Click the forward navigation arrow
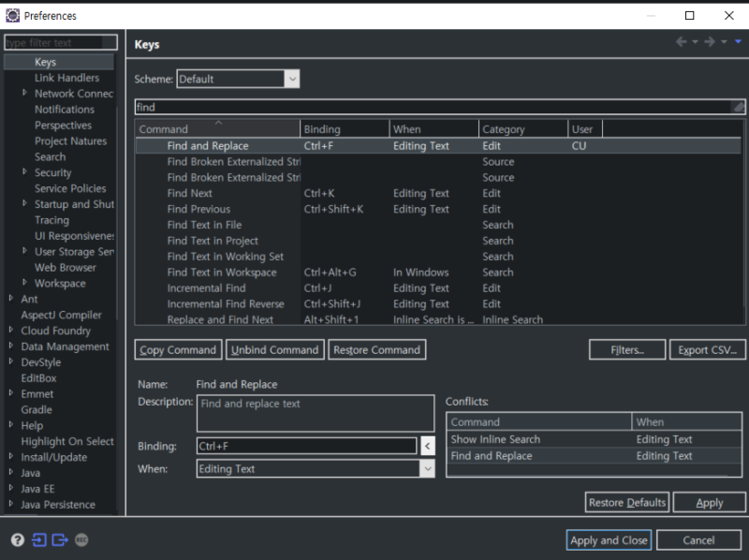Image resolution: width=749 pixels, height=560 pixels. (709, 42)
